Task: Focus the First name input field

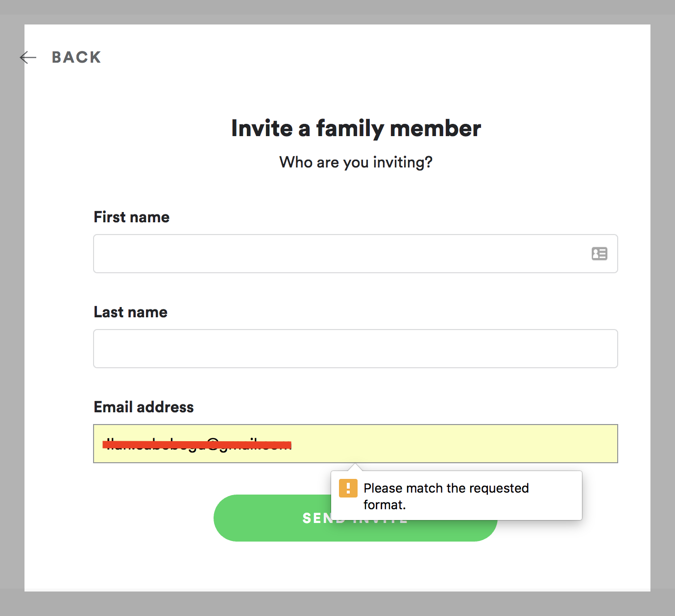Action: [x=343, y=254]
